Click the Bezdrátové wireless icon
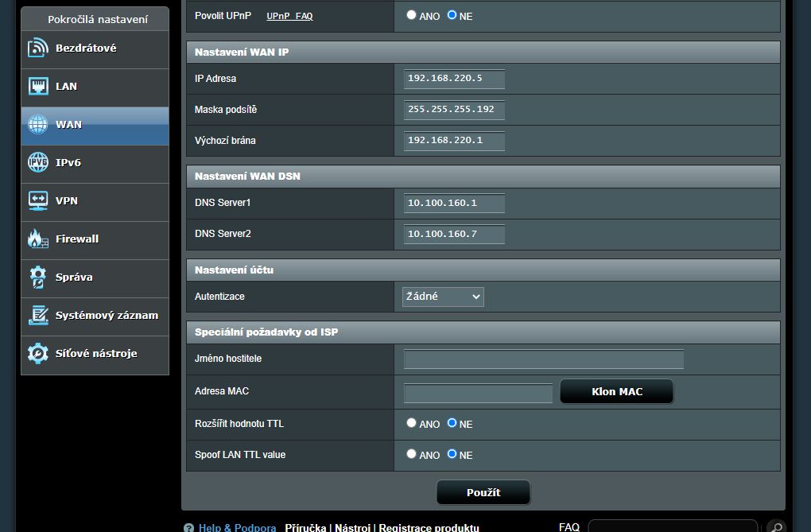The width and height of the screenshot is (811, 532). coord(38,49)
